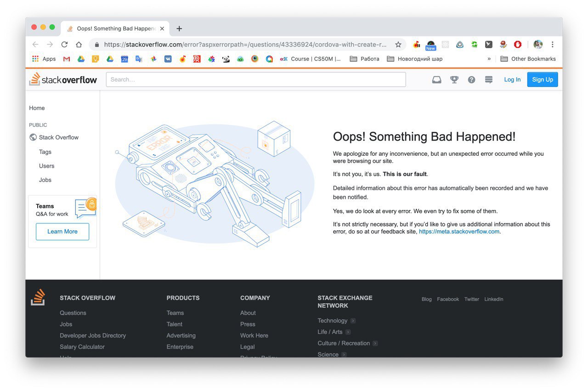Open Jobs in the left sidebar
This screenshot has width=588, height=391.
(45, 180)
